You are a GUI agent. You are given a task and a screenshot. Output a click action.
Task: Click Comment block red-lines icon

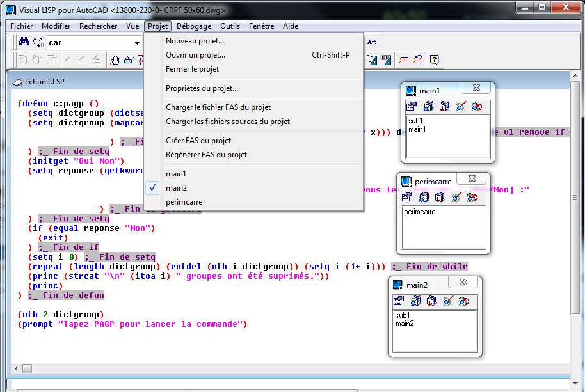404,59
